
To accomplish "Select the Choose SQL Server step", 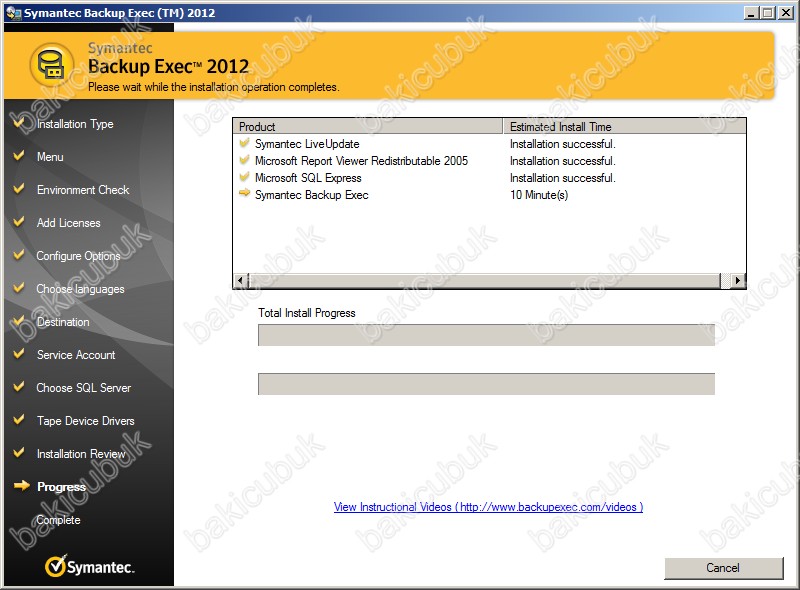I will (84, 388).
